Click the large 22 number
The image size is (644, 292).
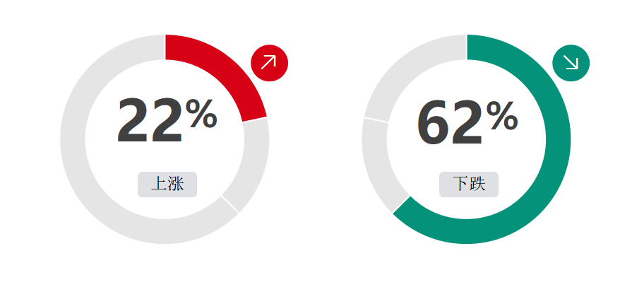[x=150, y=120]
